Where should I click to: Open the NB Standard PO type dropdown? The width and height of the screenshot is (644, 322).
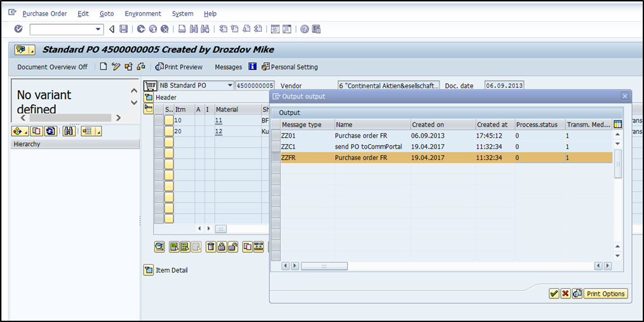[229, 86]
